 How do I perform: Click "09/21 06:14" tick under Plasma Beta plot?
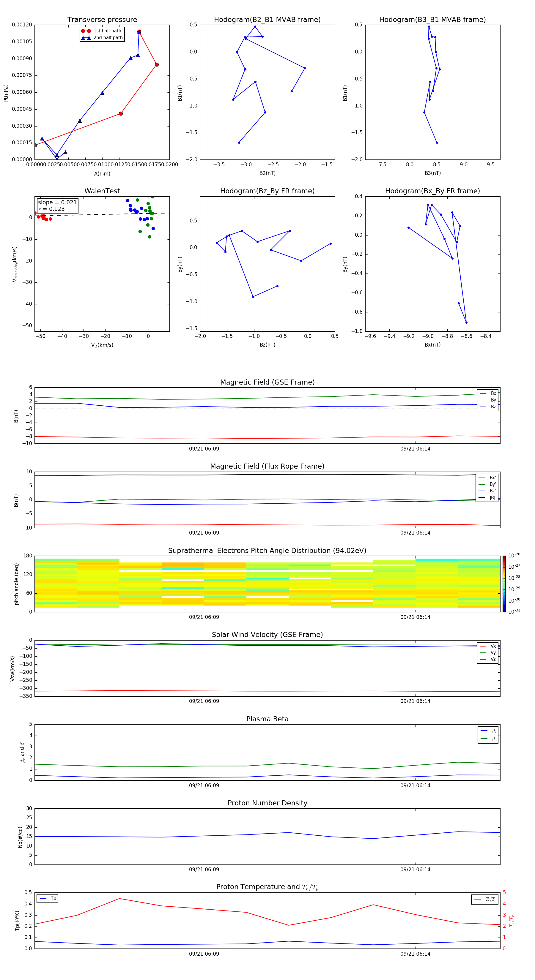[x=415, y=785]
